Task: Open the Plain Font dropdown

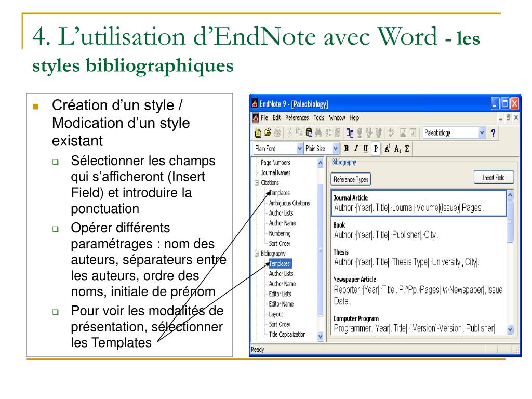Action: pos(300,149)
